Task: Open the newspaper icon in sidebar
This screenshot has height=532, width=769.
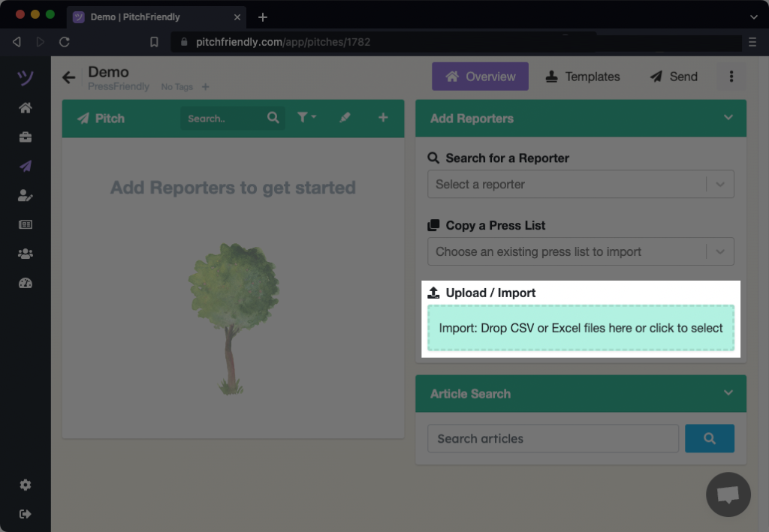Action: [x=26, y=224]
